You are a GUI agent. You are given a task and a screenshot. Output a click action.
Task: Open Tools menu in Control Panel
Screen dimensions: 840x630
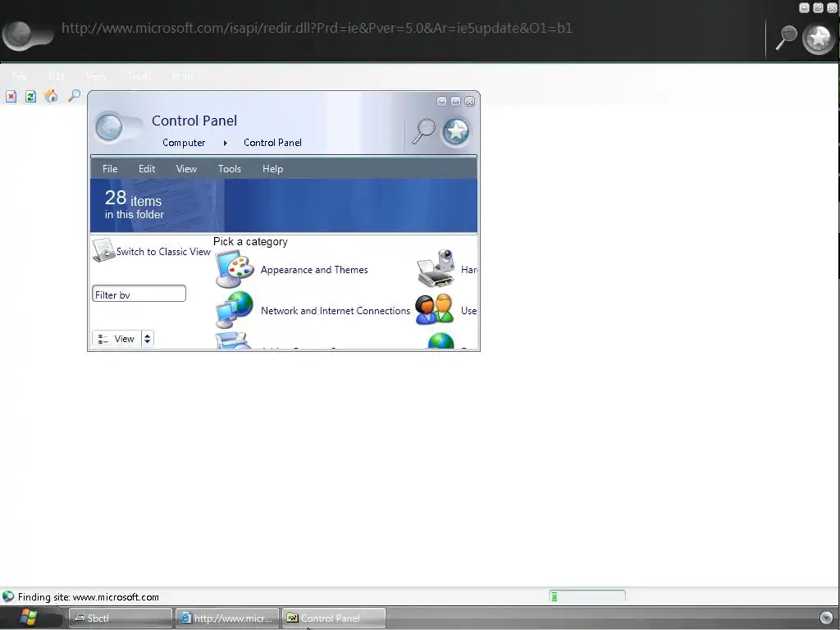coord(230,169)
